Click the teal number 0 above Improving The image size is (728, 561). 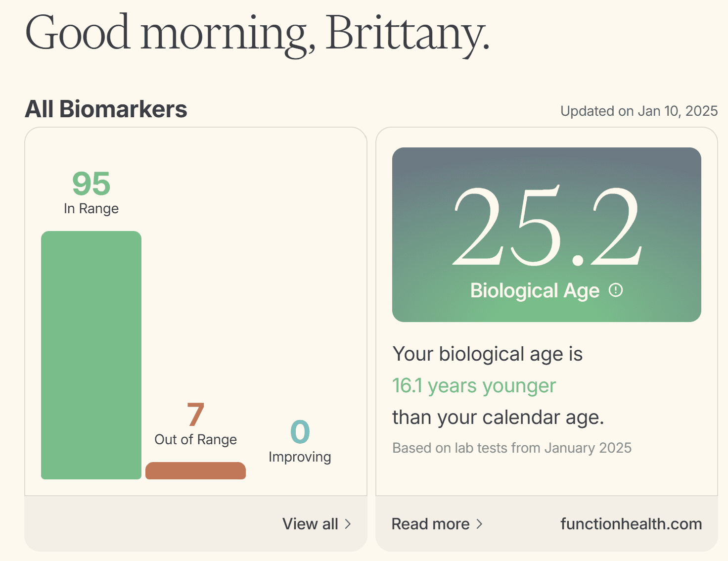[300, 432]
